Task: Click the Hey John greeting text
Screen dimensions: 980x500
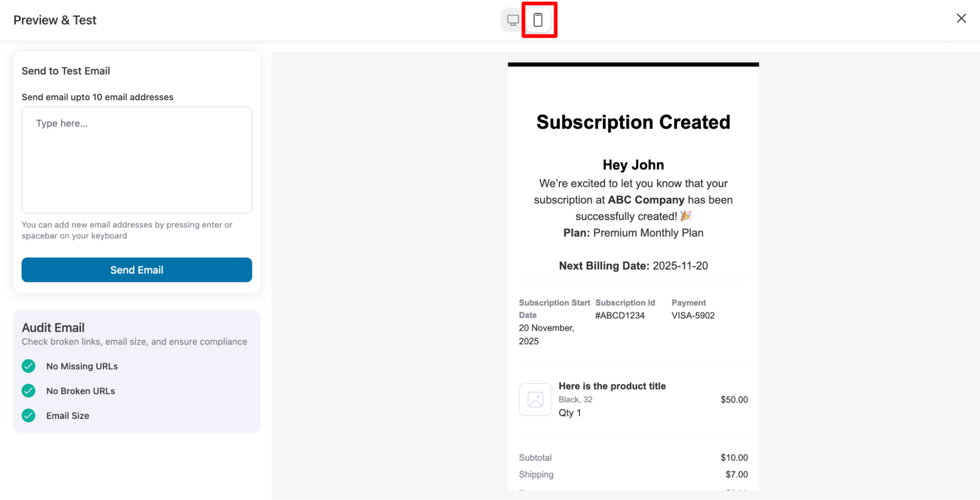Action: (633, 164)
